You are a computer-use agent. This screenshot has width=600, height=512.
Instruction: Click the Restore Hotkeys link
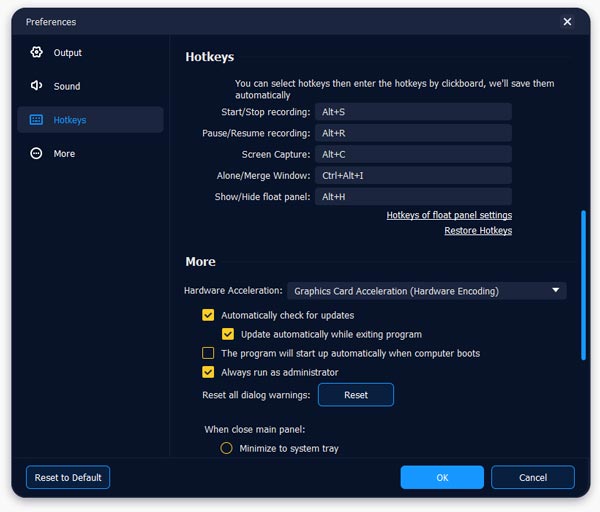478,231
